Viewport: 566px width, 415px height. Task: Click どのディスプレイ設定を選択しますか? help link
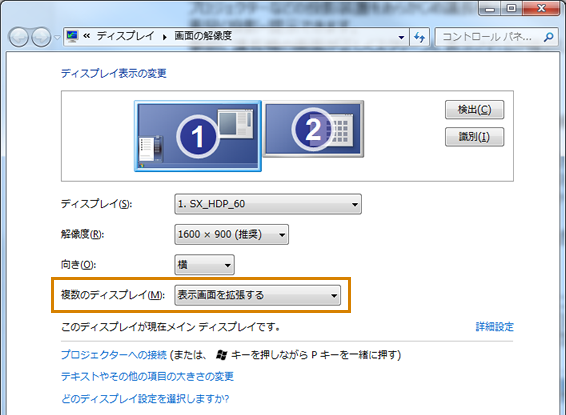145,399
